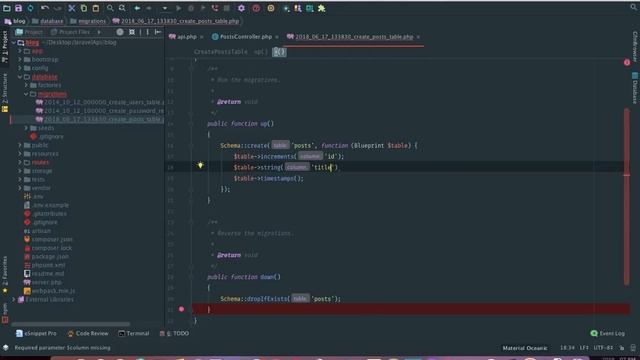Expand the factories folder
This screenshot has width=640, height=360.
tap(26, 85)
